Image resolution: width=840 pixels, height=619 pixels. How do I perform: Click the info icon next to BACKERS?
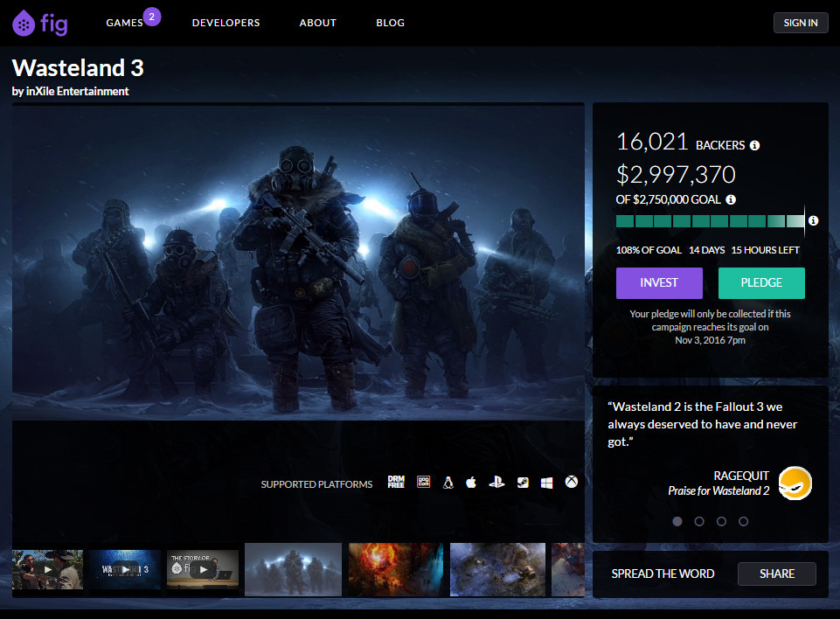(x=755, y=145)
